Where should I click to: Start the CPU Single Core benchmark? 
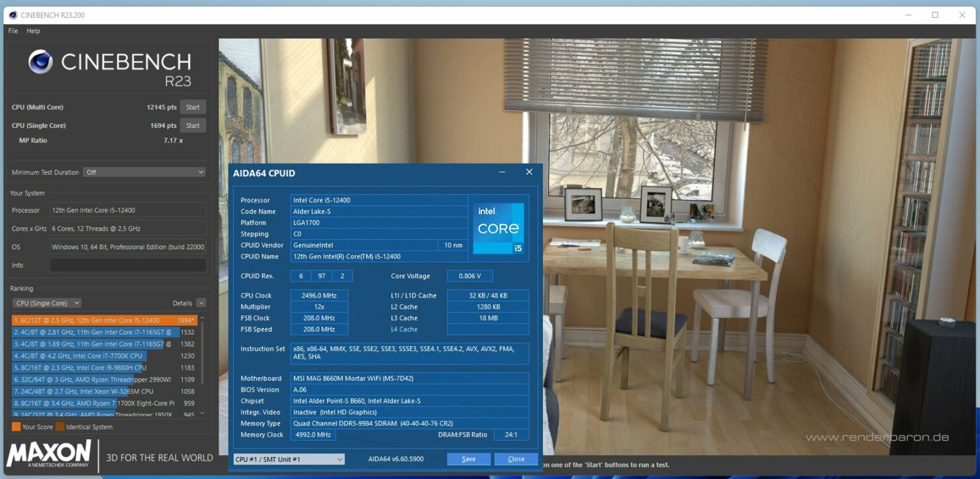pyautogui.click(x=193, y=125)
